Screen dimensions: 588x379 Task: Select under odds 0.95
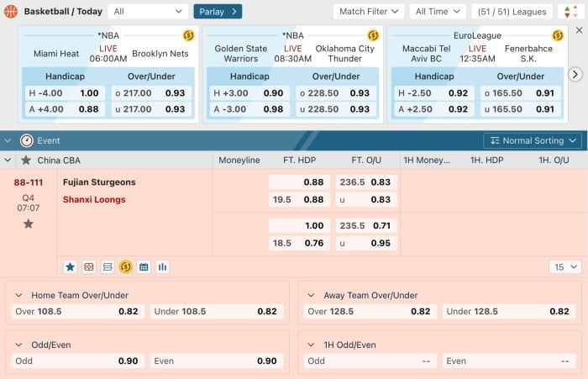pos(366,243)
